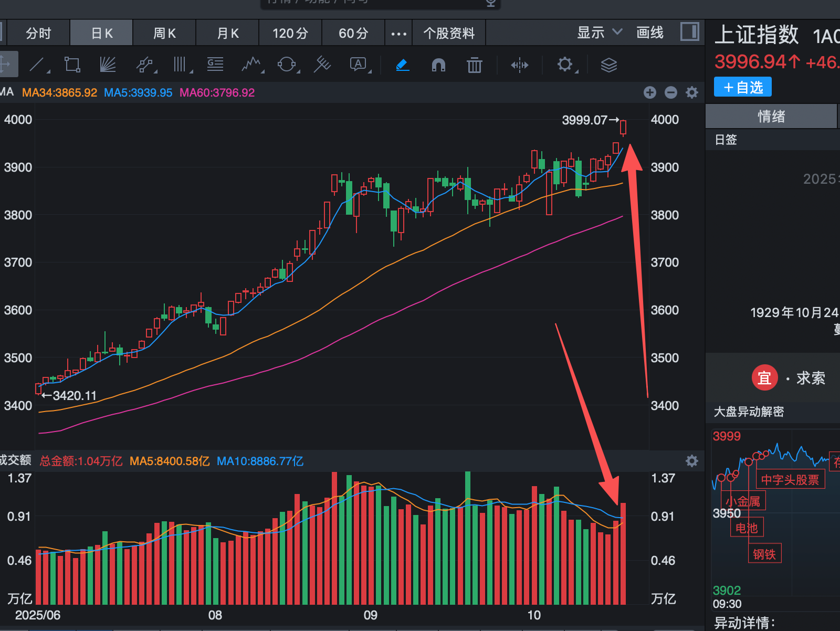The height and width of the screenshot is (631, 840).
Task: Select the text annotation tool
Action: pos(358,65)
